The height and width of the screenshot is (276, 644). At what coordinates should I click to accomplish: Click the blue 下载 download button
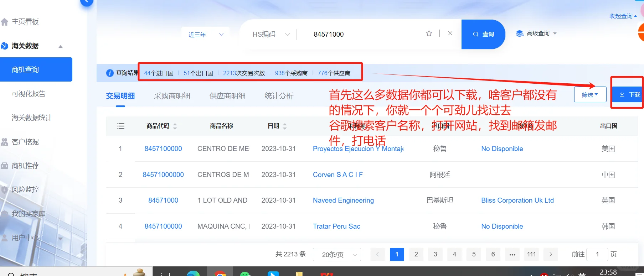[628, 94]
